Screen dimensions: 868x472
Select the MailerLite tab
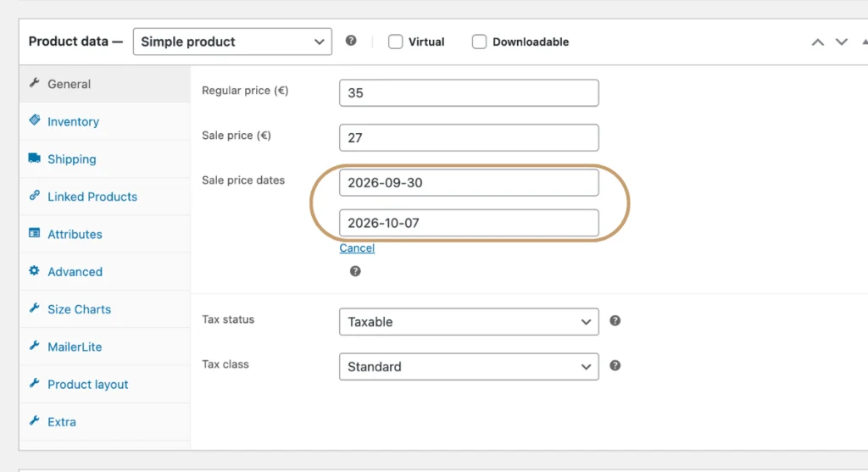tap(104, 347)
